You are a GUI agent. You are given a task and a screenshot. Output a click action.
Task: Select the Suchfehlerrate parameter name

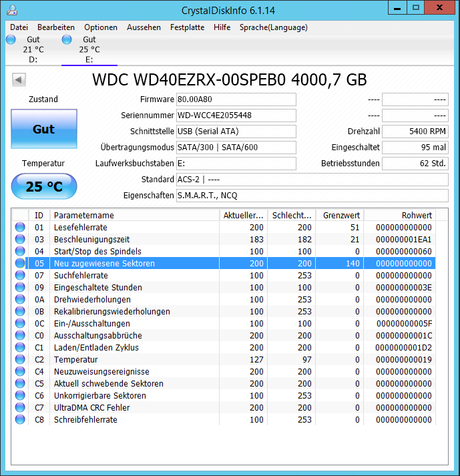pos(81,276)
